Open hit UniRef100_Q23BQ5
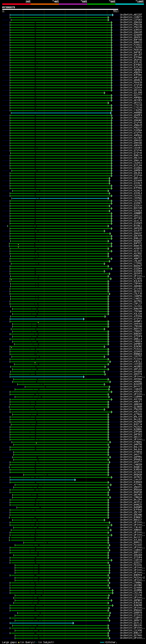 (131, 407)
